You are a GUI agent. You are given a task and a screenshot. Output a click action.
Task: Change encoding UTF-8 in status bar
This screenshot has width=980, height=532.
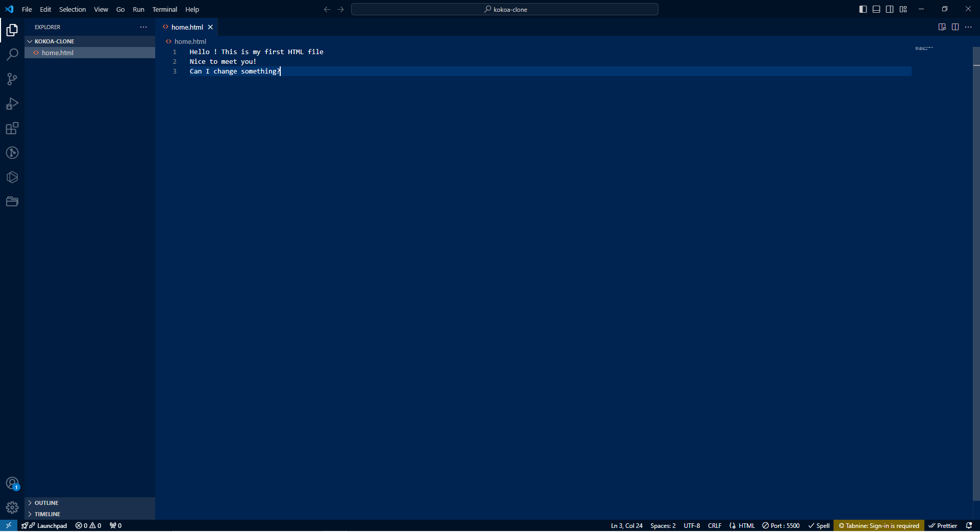pos(692,525)
